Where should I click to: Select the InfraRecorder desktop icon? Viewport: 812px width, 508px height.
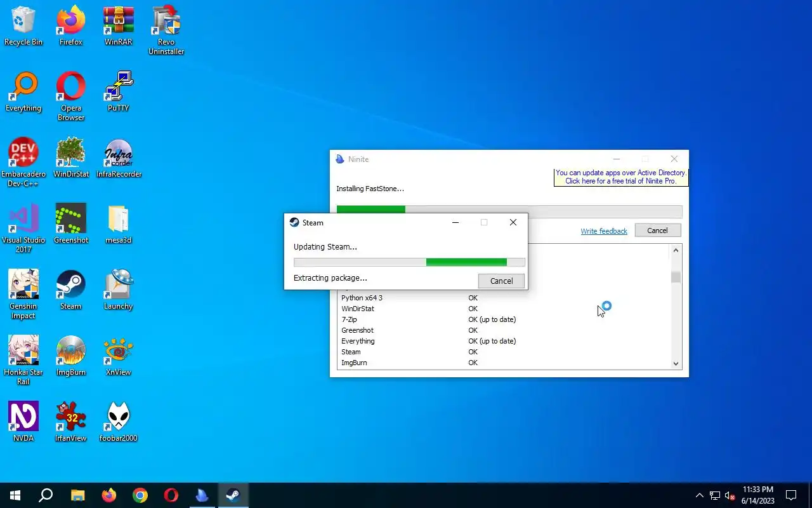119,158
